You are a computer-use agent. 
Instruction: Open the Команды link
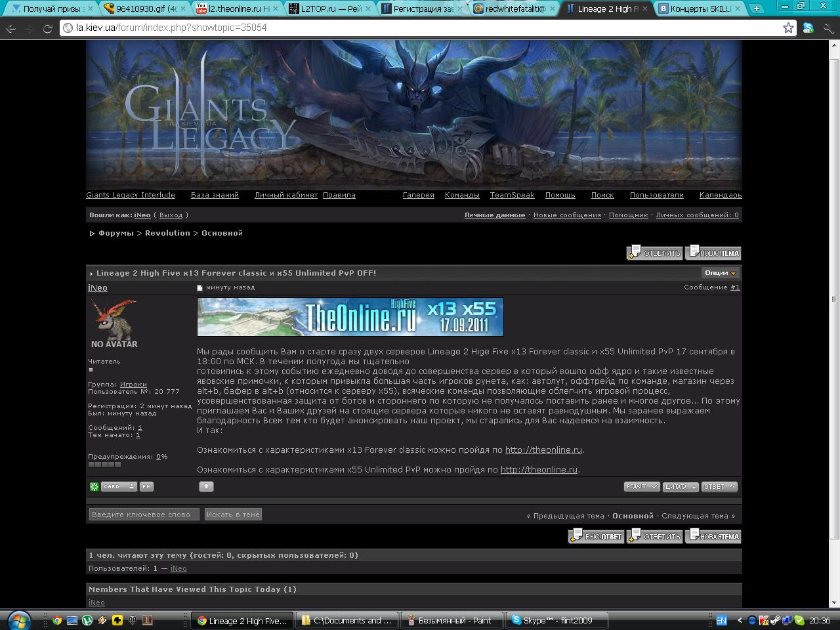pyautogui.click(x=462, y=195)
